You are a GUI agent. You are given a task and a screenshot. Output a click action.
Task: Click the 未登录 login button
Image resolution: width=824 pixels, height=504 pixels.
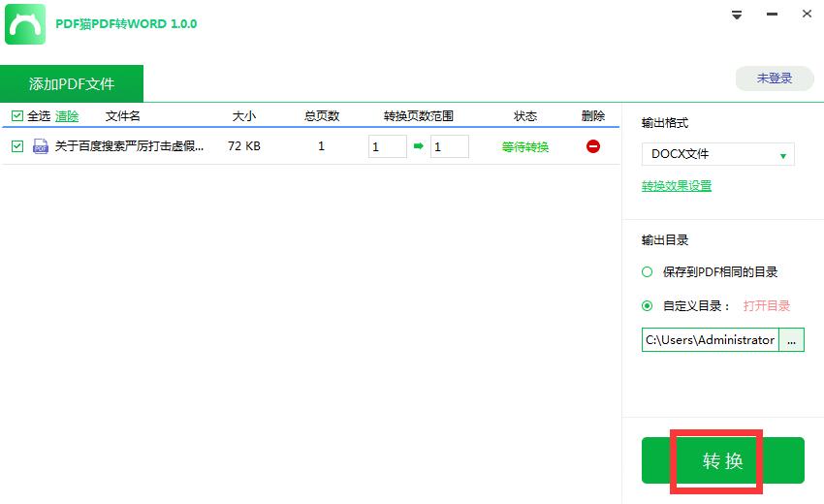click(x=774, y=79)
